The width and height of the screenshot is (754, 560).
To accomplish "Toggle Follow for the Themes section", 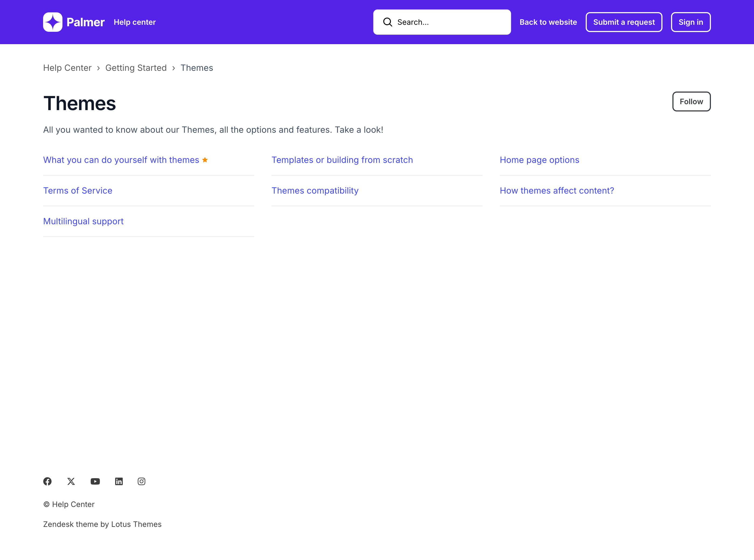I will pyautogui.click(x=691, y=101).
